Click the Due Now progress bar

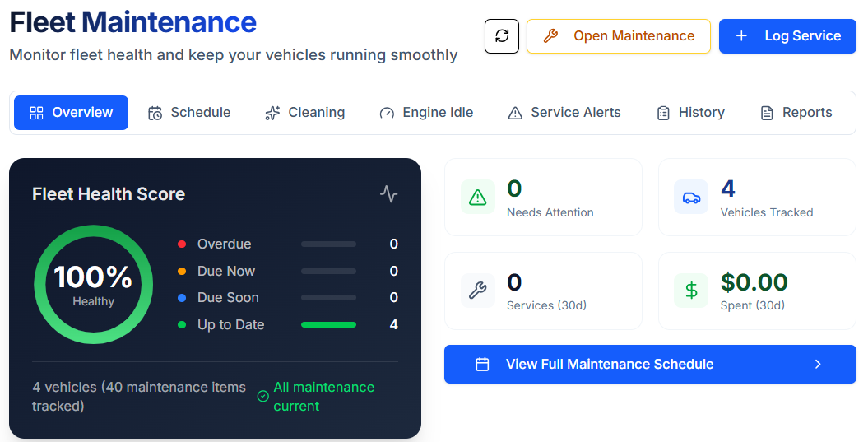coord(328,271)
